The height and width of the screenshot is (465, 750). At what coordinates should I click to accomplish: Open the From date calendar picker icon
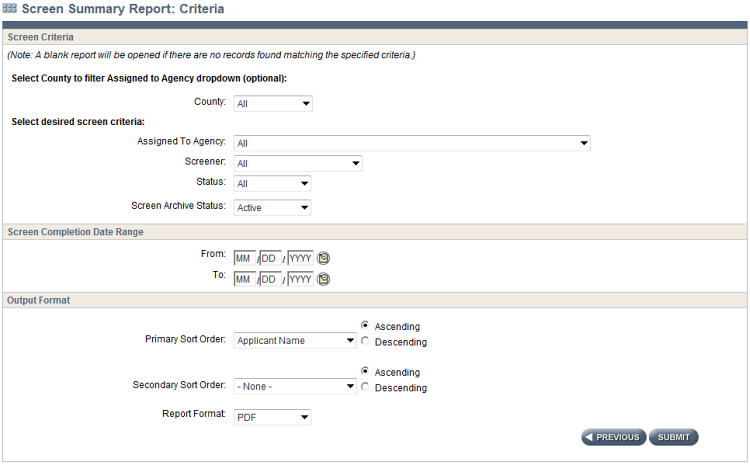(324, 258)
